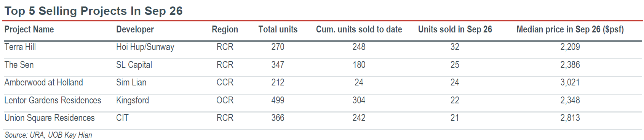644x140 pixels.
Task: Click Amberwood at Holland project name
Action: tap(43, 82)
